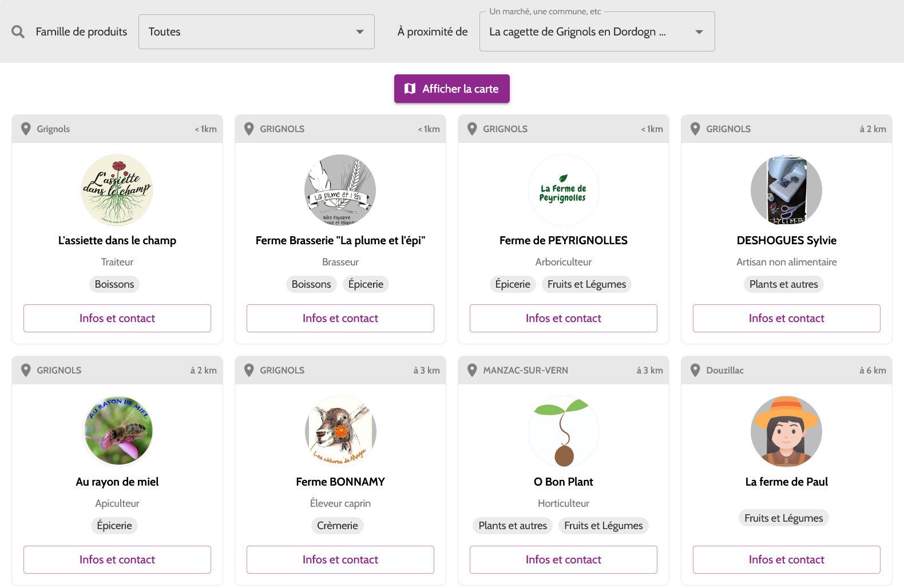Open Infos et contact for Ferme BONNAMY

(340, 559)
